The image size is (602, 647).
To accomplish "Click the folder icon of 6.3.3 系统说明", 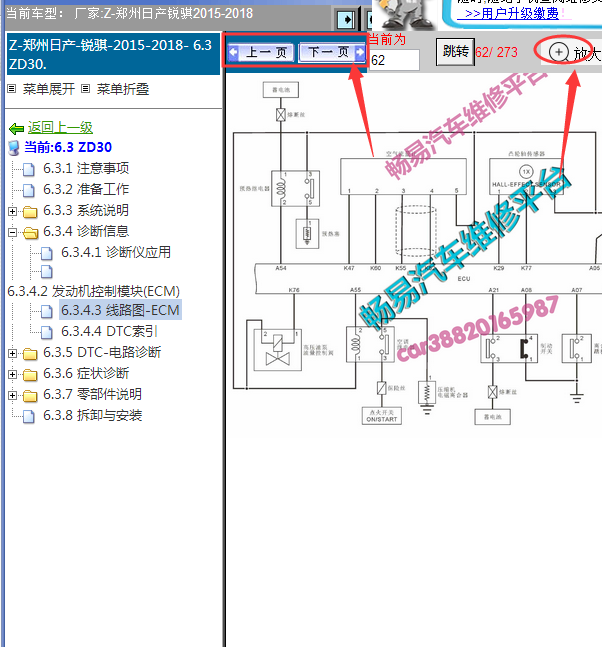I will 30,212.
